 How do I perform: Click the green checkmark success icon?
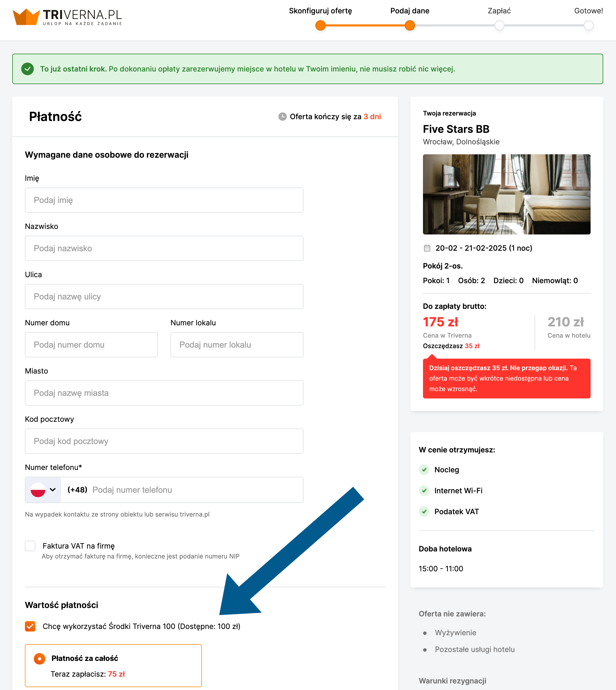27,69
